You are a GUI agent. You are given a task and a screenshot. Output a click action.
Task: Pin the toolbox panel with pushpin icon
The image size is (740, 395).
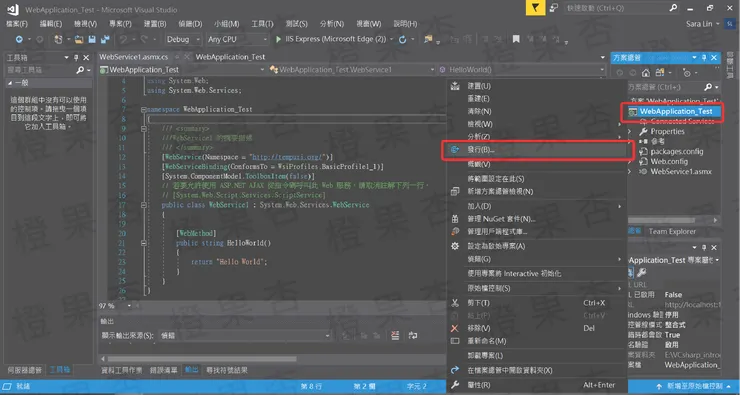[76, 58]
